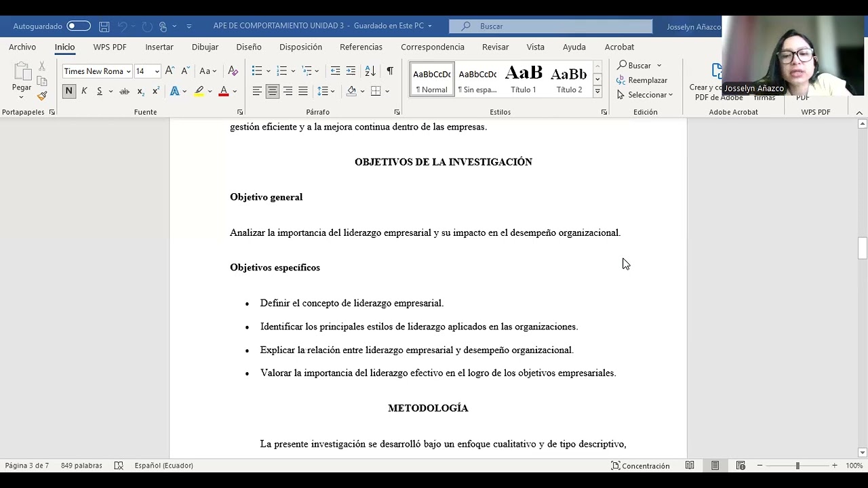Increase font size with the A-up icon
Viewport: 868px width, 488px height.
click(170, 70)
